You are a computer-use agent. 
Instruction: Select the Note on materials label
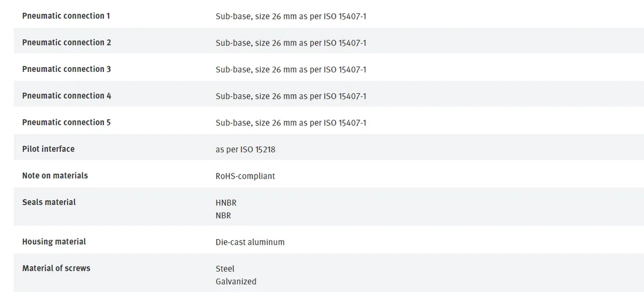[x=55, y=175]
